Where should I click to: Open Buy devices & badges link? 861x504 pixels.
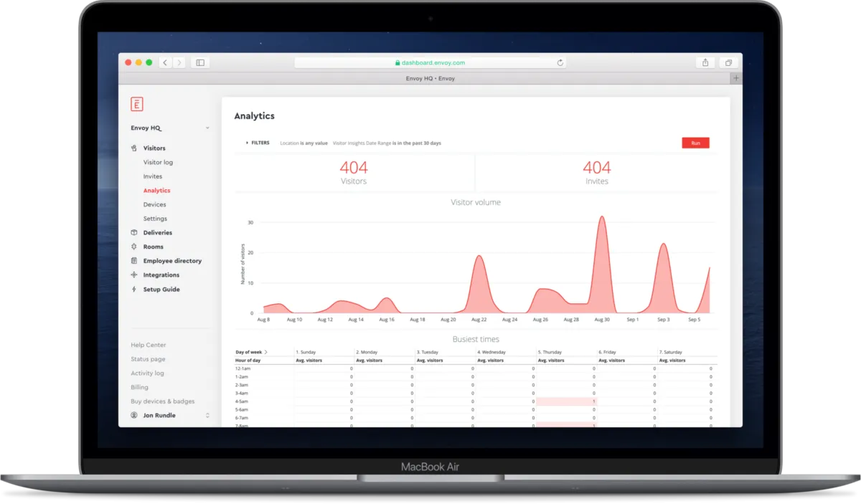[x=162, y=401]
